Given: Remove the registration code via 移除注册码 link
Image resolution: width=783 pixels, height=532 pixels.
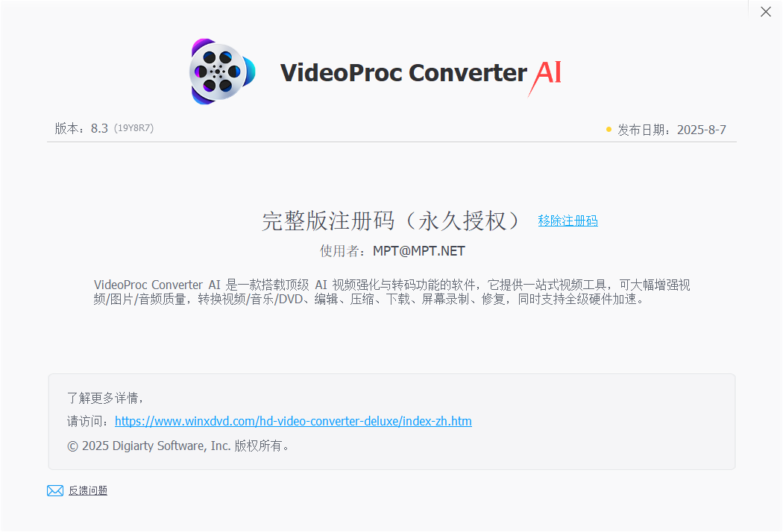Looking at the screenshot, I should pos(567,221).
